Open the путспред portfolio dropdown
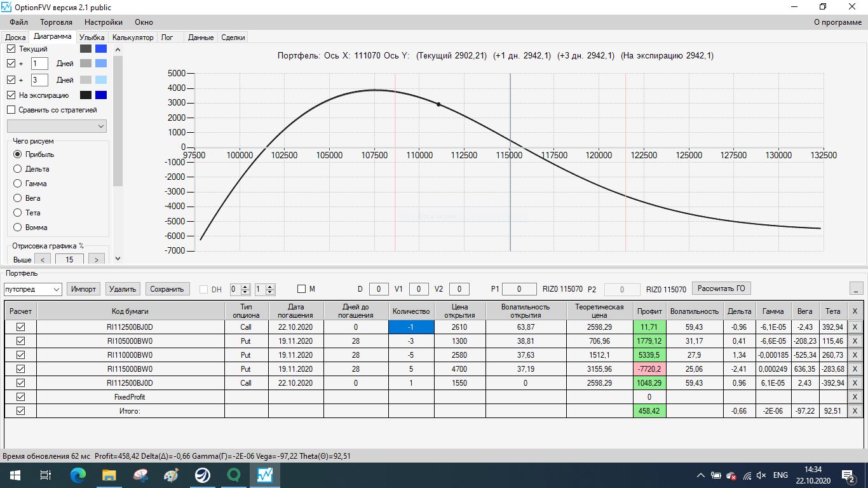Image resolution: width=868 pixels, height=488 pixels. pyautogui.click(x=32, y=289)
